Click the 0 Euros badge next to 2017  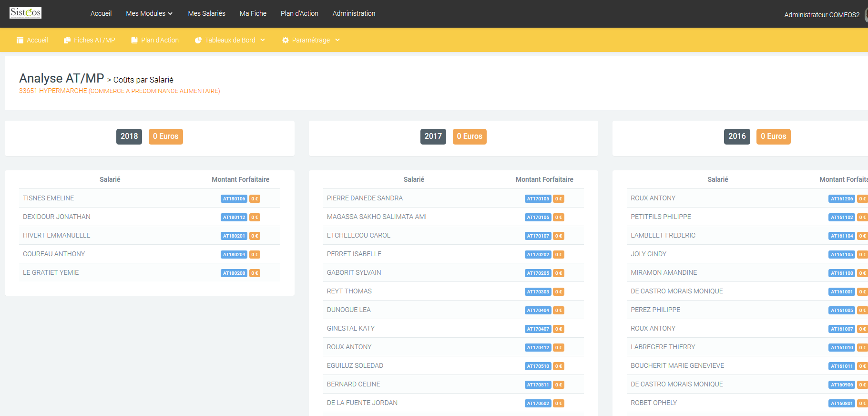(470, 136)
